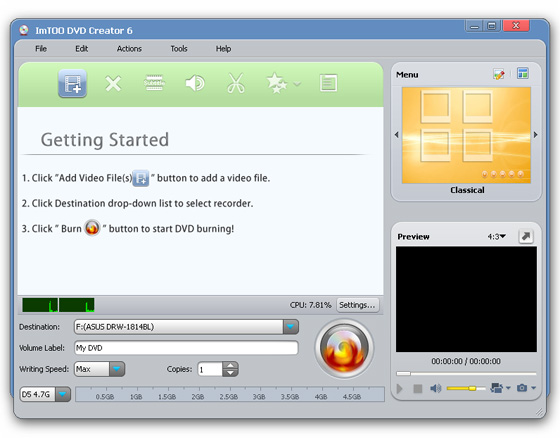
Task: Select the scissors Clip tool
Action: click(236, 83)
